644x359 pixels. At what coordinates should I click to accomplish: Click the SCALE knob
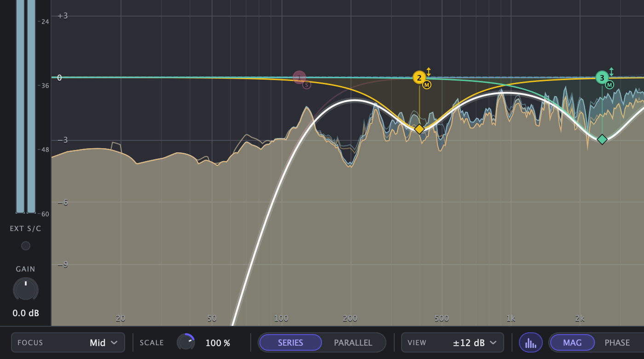point(186,342)
